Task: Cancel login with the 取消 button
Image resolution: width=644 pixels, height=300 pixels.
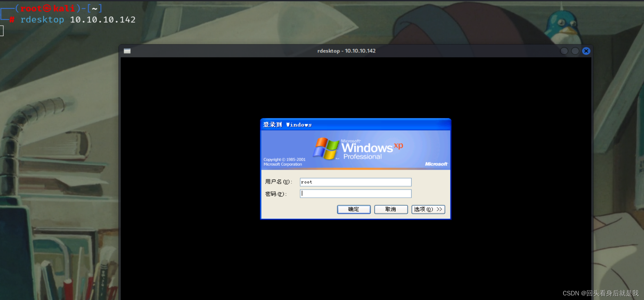Action: (391, 209)
